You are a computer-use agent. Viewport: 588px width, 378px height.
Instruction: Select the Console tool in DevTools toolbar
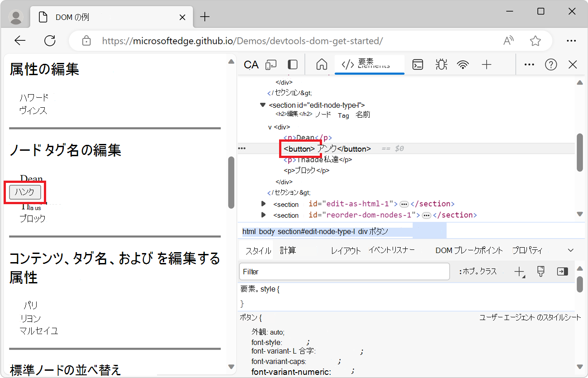[x=417, y=65]
